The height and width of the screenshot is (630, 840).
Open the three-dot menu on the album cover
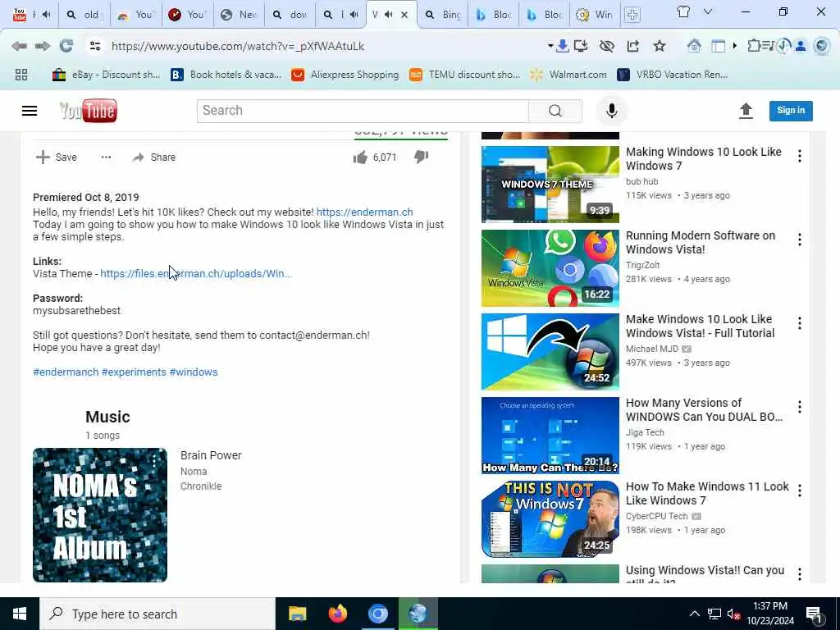click(x=154, y=460)
